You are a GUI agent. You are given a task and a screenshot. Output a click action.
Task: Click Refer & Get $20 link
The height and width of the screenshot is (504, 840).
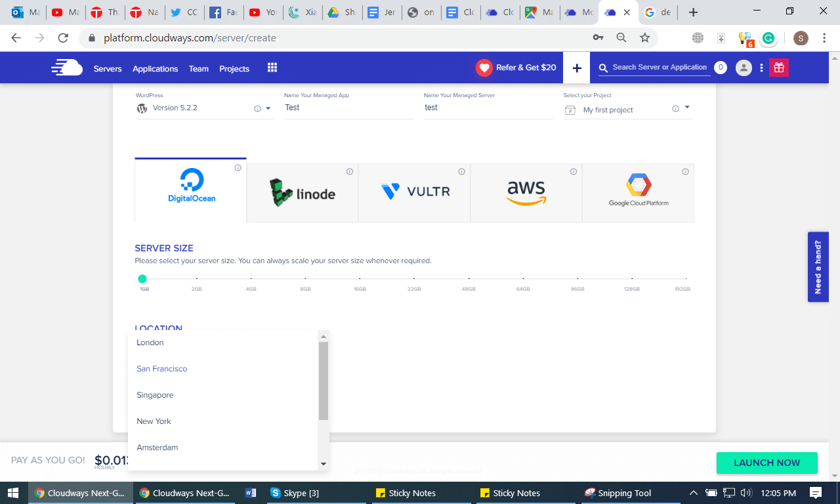coord(526,68)
